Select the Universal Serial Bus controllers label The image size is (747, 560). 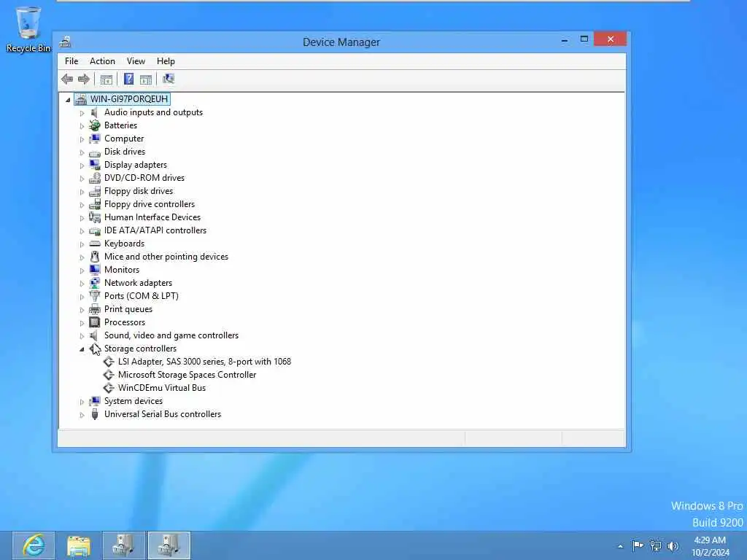click(x=163, y=414)
